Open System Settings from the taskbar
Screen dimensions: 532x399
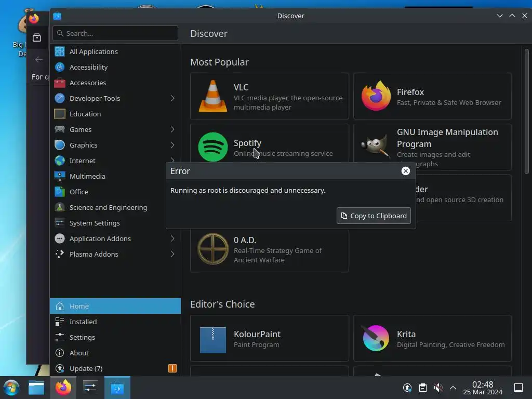click(x=90, y=388)
